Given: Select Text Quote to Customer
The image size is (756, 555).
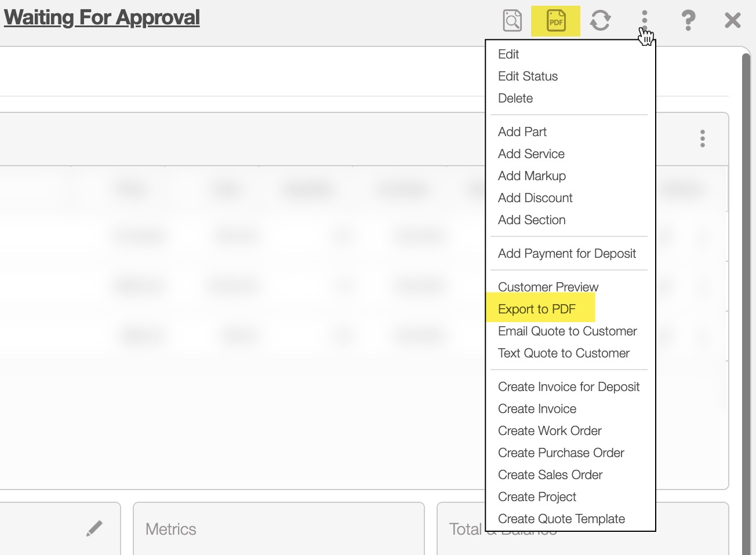Looking at the screenshot, I should (564, 353).
